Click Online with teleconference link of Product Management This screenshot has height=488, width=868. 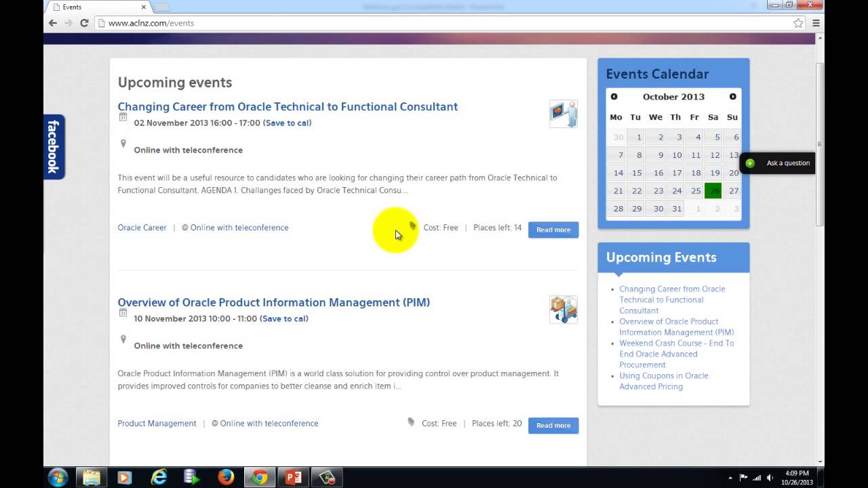coord(269,424)
